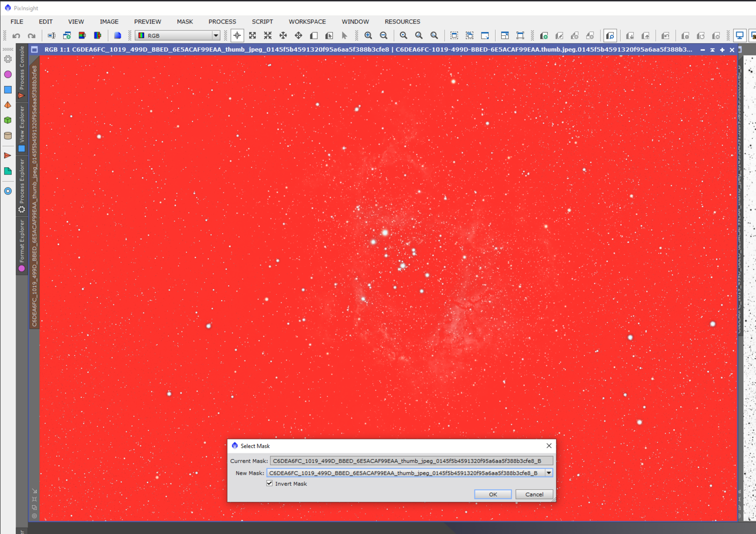756x534 pixels.
Task: Click the blue square icon in left sidebar
Action: pyautogui.click(x=8, y=90)
